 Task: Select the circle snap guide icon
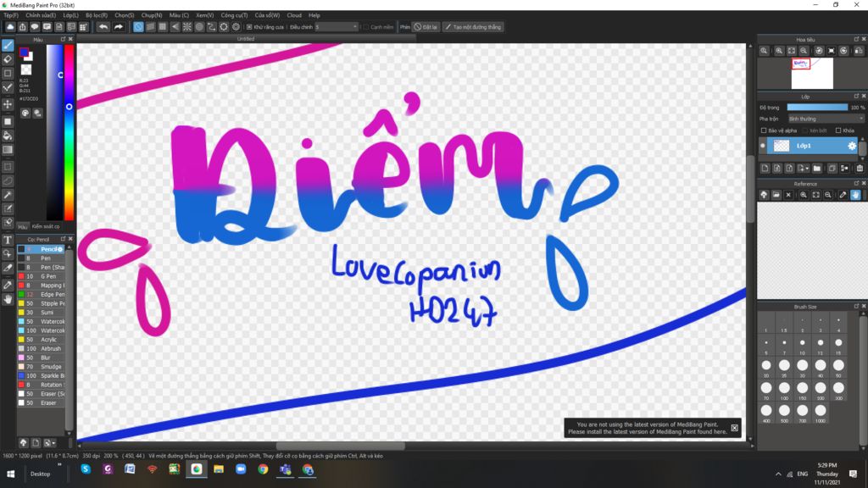[x=199, y=26]
